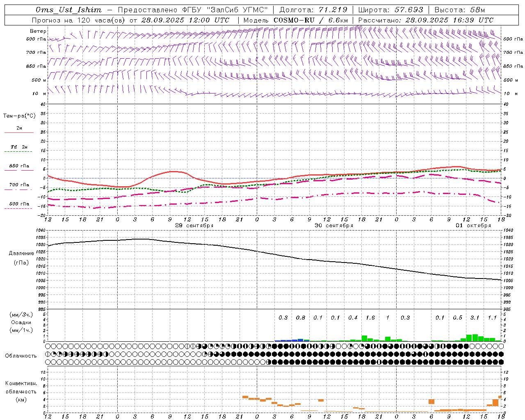The height and width of the screenshot is (420, 525).
Task: Click the 1.6 precipitation amount value
Action: pos(370,317)
